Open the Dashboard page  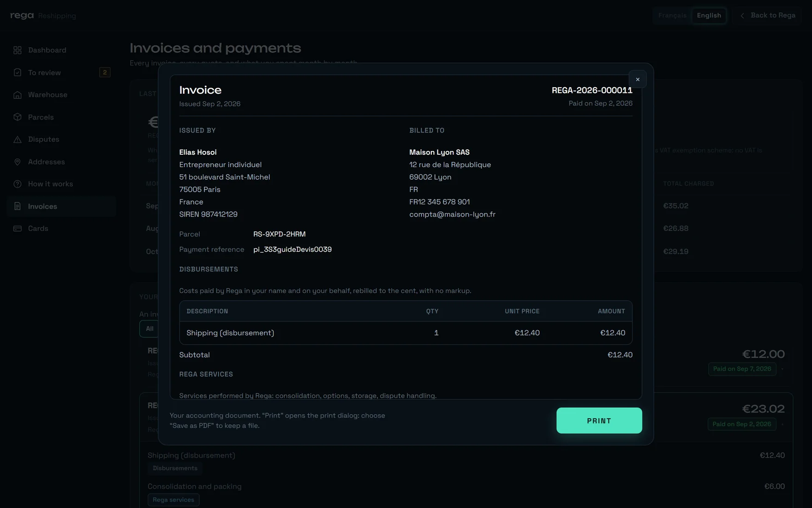tap(61, 50)
